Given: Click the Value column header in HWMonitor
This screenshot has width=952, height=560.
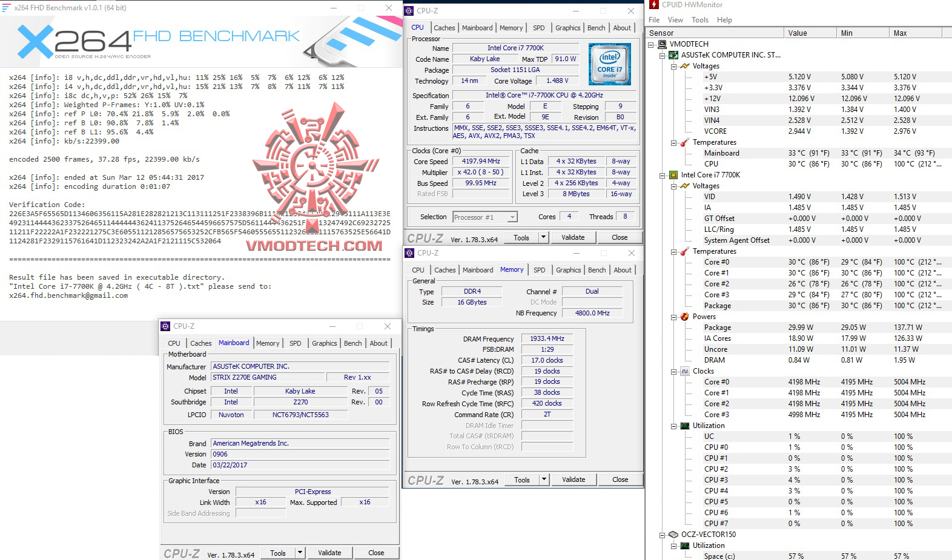Looking at the screenshot, I should (810, 33).
